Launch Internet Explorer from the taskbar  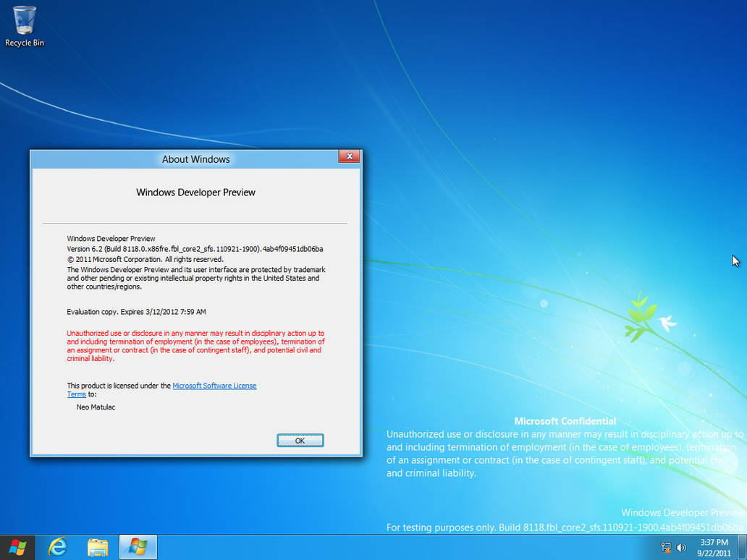coord(58,547)
